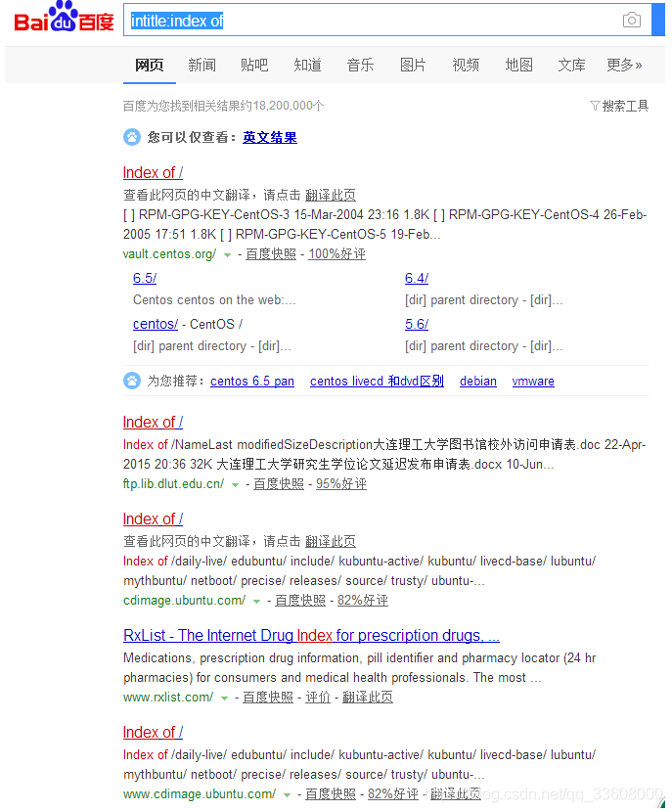672x812 pixels.
Task: Click the vmware suggestion link
Action: click(x=533, y=382)
